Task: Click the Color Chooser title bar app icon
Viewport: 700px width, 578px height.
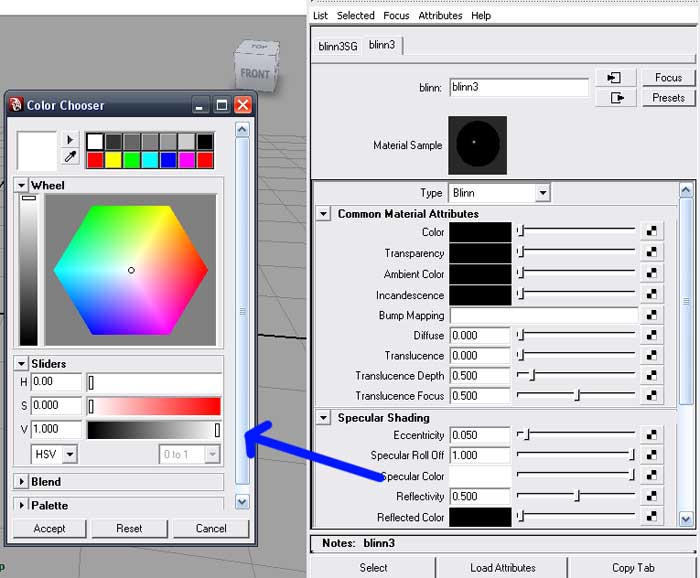Action: point(16,105)
